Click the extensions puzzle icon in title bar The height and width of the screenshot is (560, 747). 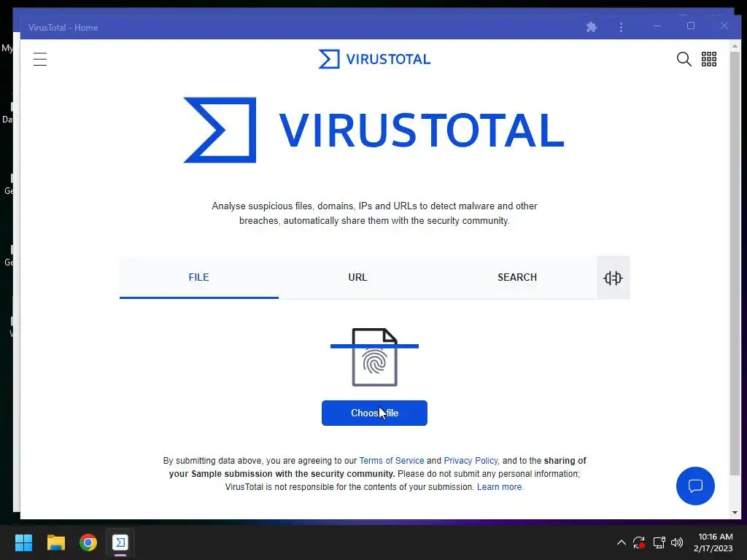click(x=591, y=27)
